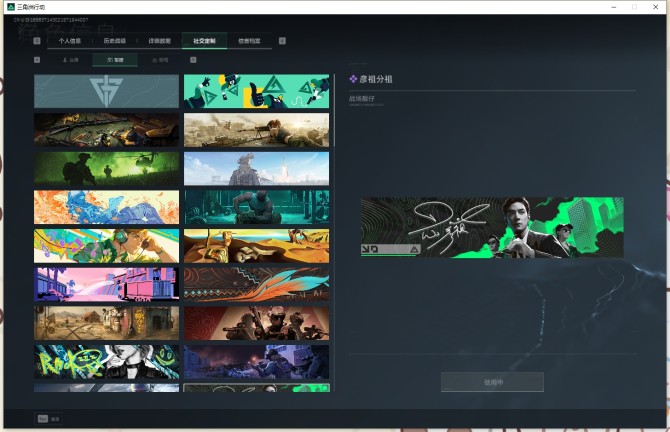Click the banner list vertical scrollbar
Image resolution: width=670 pixels, height=432 pixels.
(x=334, y=111)
